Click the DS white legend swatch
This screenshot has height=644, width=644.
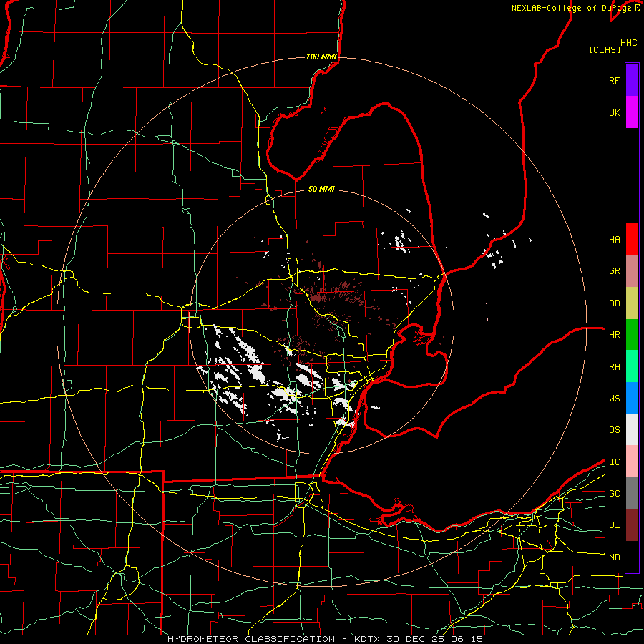[x=632, y=429]
